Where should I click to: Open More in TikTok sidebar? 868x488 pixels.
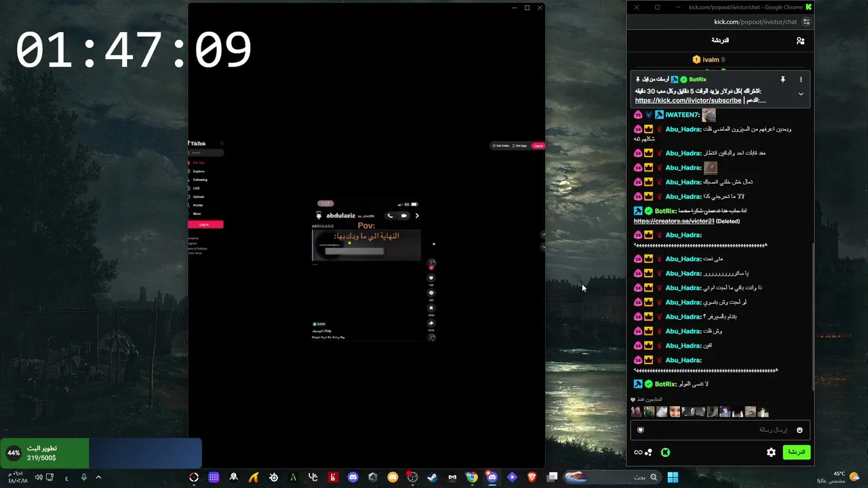(x=196, y=213)
